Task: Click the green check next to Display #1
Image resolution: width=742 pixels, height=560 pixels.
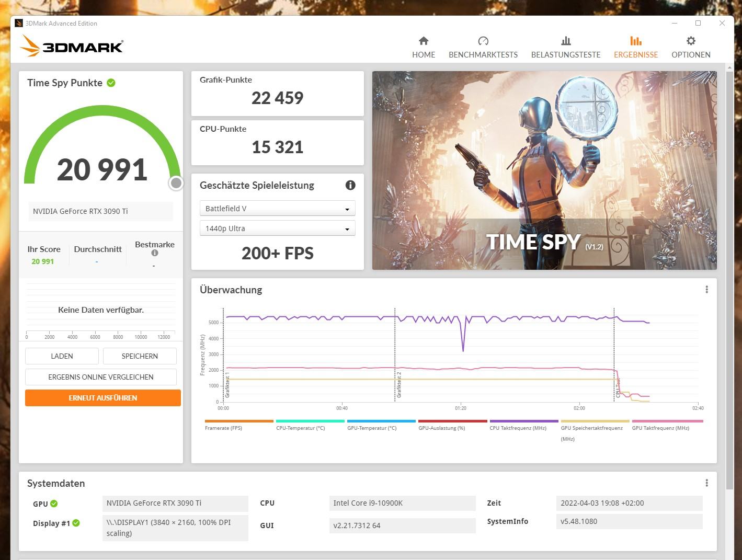Action: tap(76, 523)
